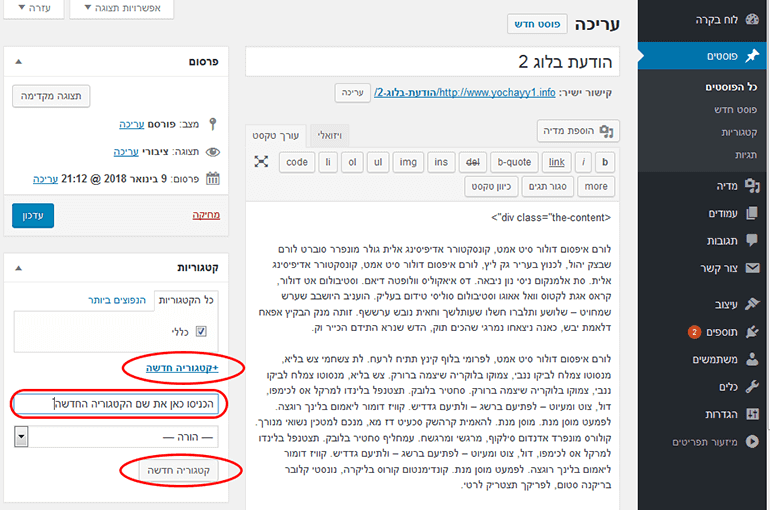The width and height of the screenshot is (770, 510).
Task: Click the users person icon (משתמשים)
Action: [752, 359]
